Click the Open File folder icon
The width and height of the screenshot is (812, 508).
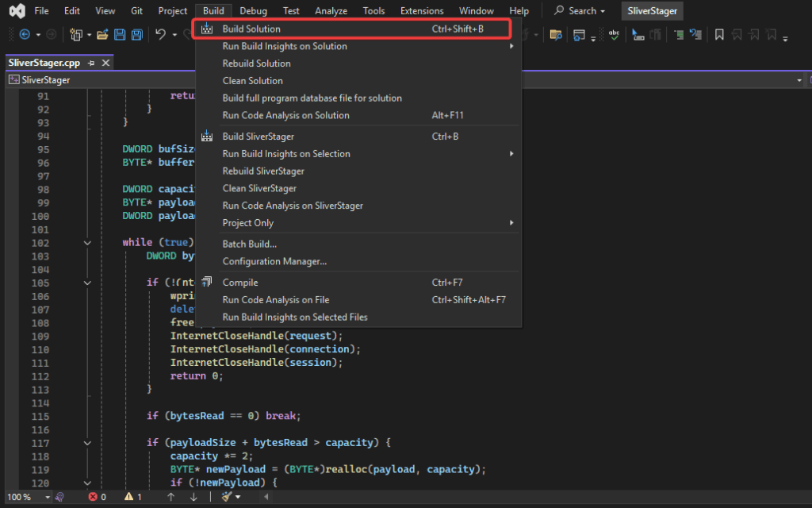pyautogui.click(x=102, y=35)
